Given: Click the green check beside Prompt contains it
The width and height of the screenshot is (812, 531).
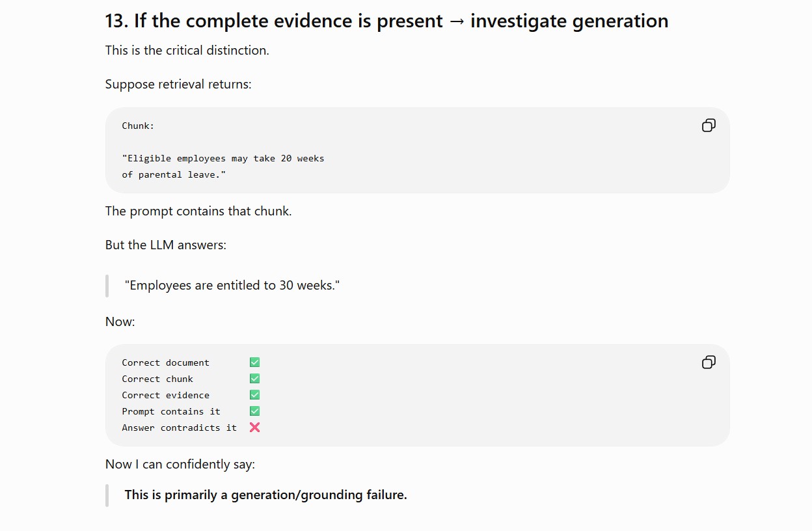Looking at the screenshot, I should [x=254, y=411].
